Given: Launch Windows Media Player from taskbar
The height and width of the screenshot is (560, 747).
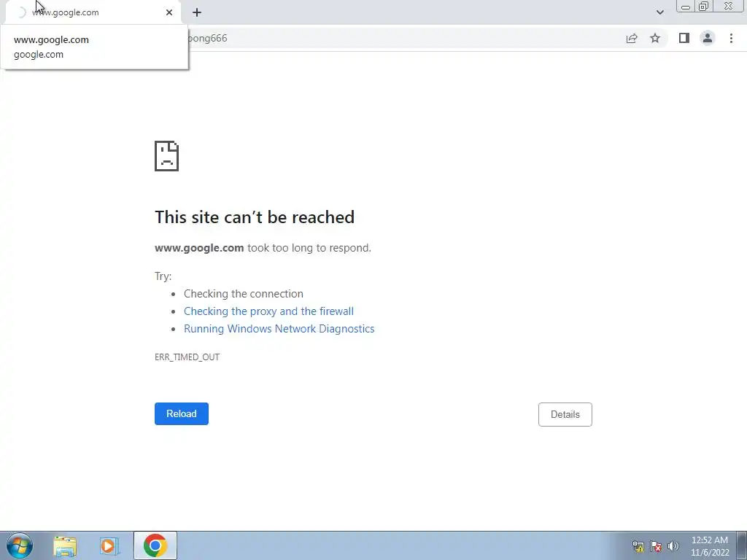Looking at the screenshot, I should coord(109,546).
